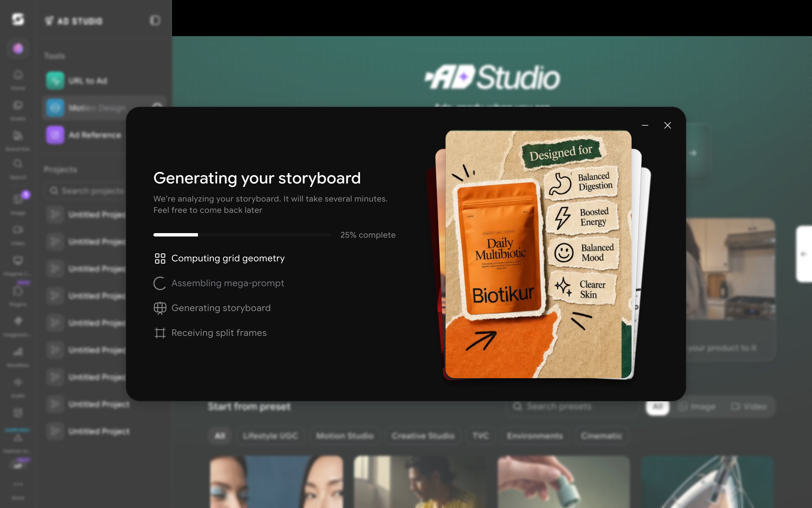Click the 'Generating your storyboard' heading

tap(257, 178)
